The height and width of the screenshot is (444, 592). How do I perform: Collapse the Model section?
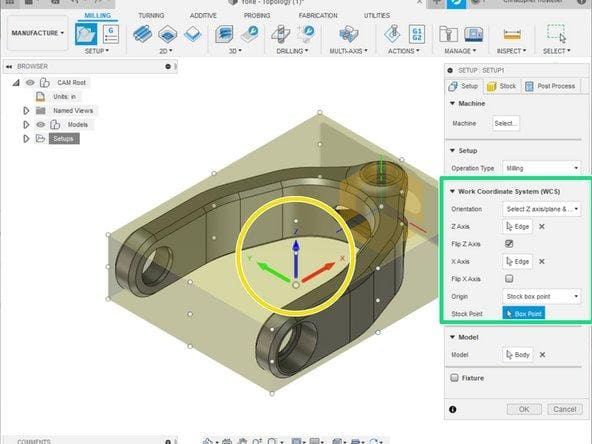click(452, 337)
